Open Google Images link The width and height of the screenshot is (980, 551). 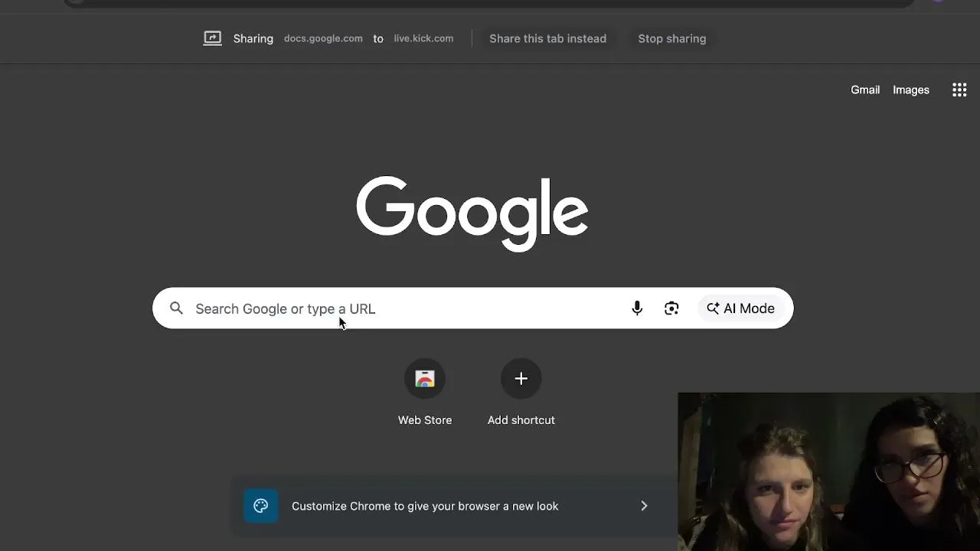911,90
